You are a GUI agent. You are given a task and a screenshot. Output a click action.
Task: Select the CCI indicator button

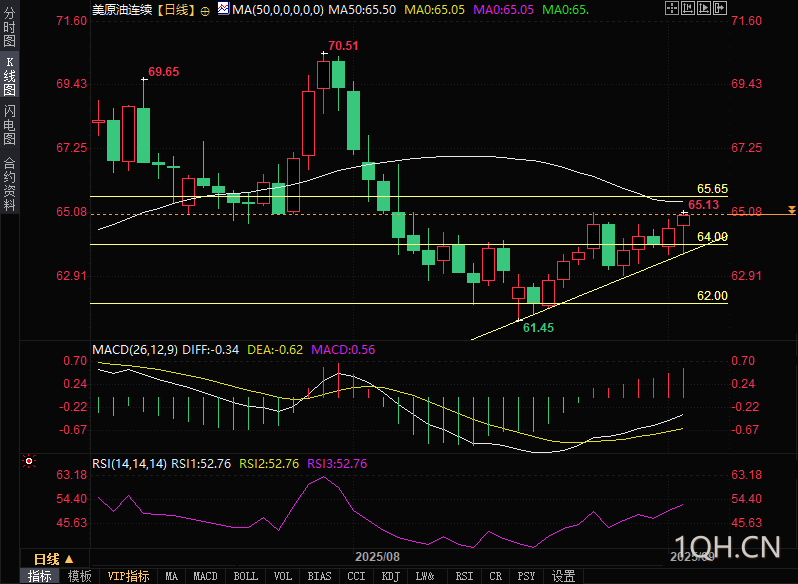point(356,576)
